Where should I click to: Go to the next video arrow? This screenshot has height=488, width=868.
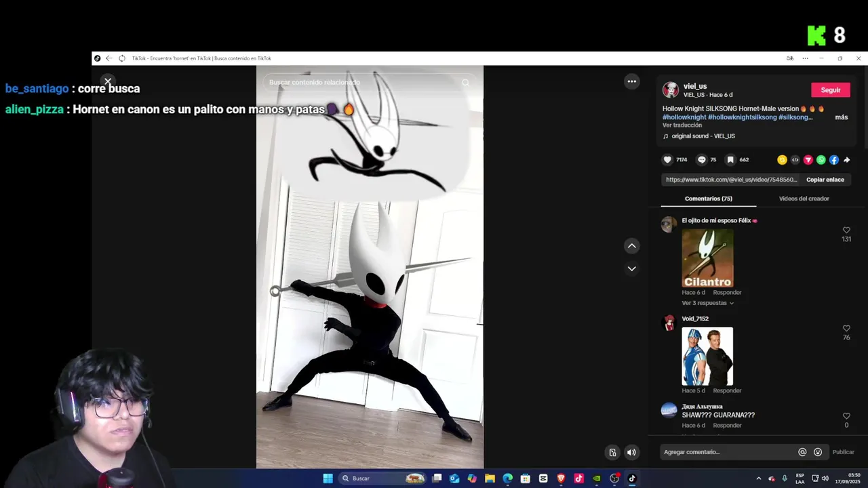coord(631,268)
